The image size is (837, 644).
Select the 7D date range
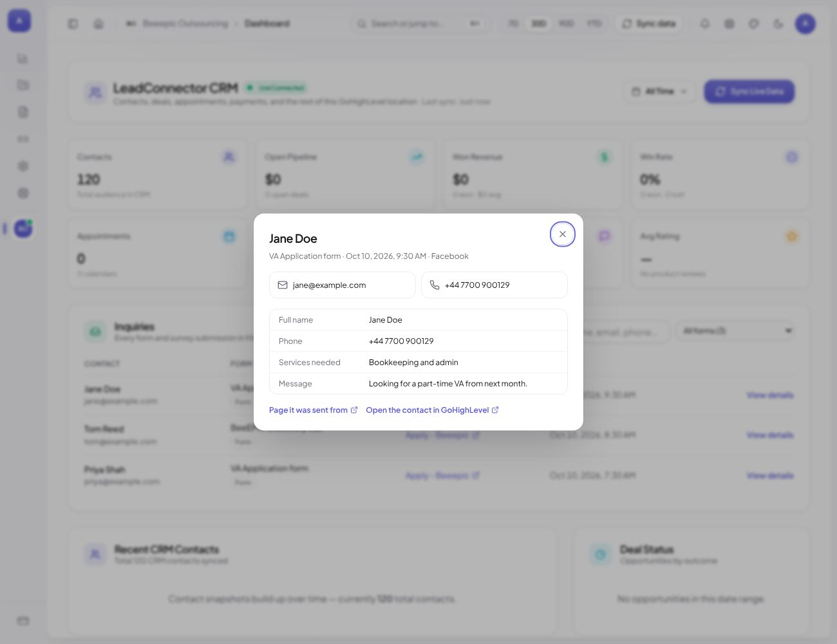(x=513, y=24)
